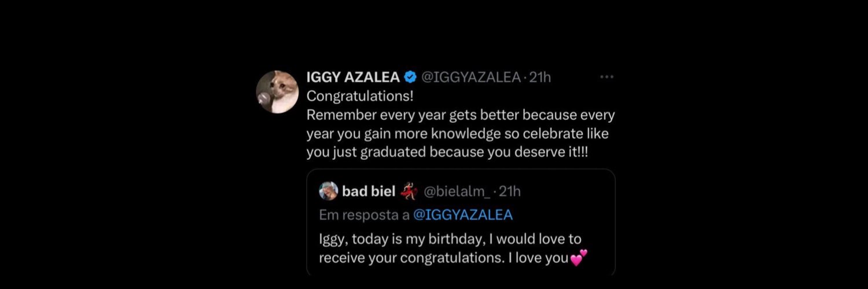868x289 pixels.
Task: Click the blue verified badge icon
Action: click(411, 77)
